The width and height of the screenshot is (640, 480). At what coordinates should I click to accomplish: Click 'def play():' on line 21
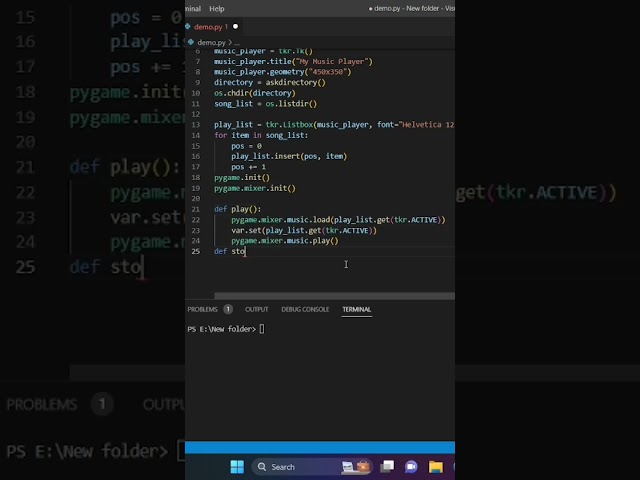pyautogui.click(x=237, y=209)
